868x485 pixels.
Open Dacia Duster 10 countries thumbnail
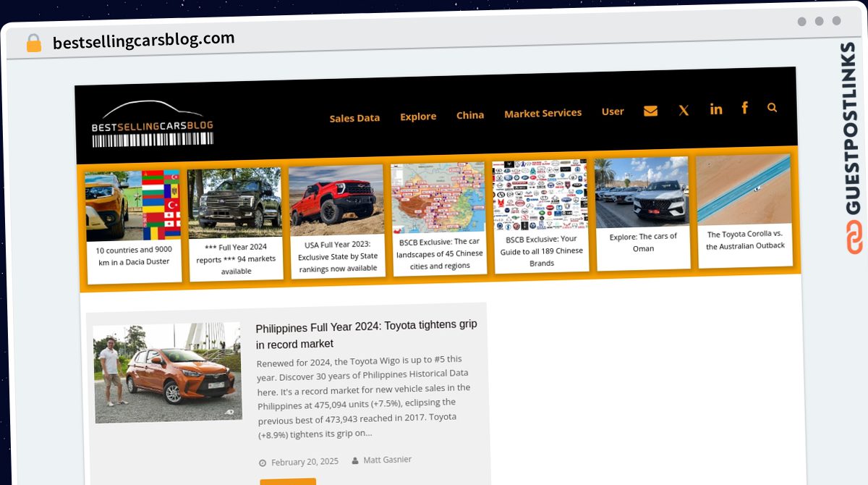coord(132,206)
